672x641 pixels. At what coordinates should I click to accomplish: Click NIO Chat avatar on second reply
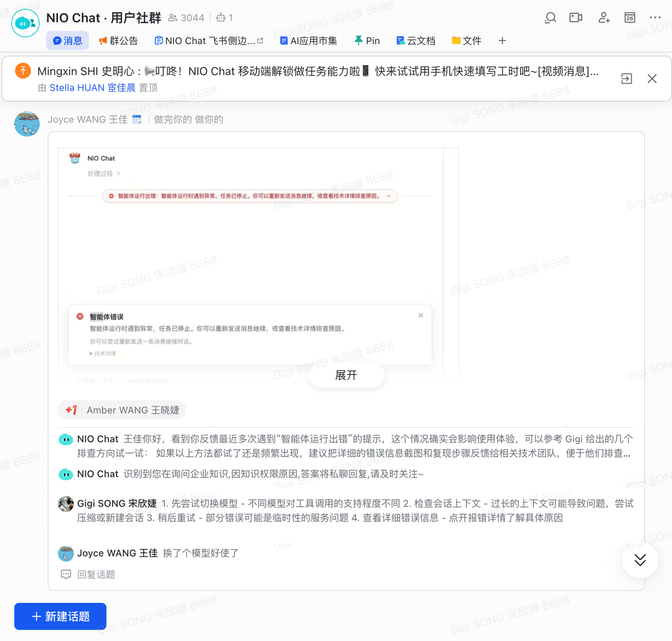point(66,474)
